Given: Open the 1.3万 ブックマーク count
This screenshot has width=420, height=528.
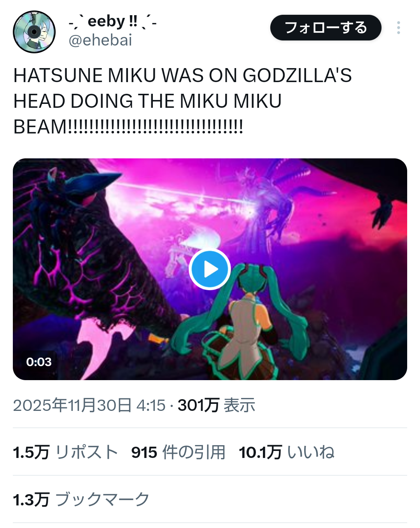Looking at the screenshot, I should pyautogui.click(x=81, y=500).
